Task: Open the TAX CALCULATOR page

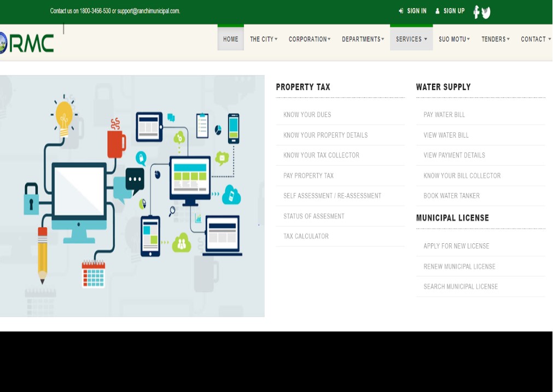Action: (x=305, y=236)
